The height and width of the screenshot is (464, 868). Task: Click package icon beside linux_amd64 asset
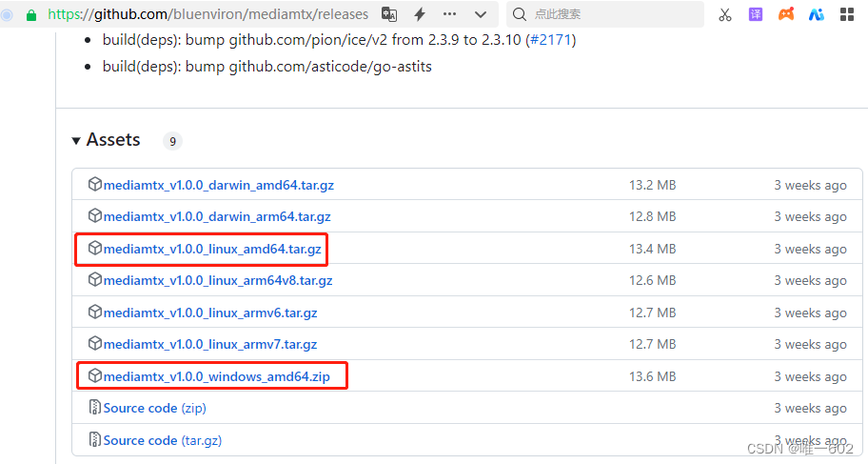[95, 249]
